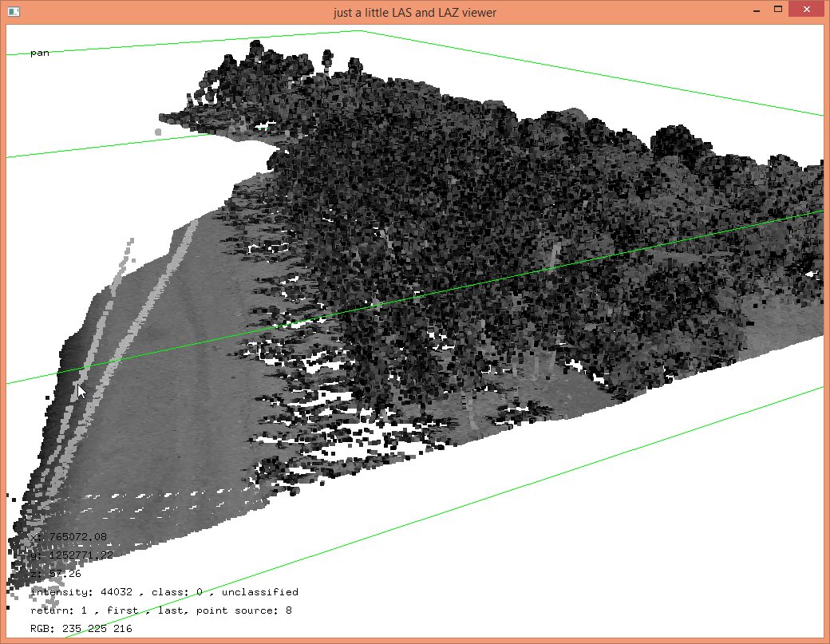Click the 'return: 1' text
The image size is (830, 644).
60,610
